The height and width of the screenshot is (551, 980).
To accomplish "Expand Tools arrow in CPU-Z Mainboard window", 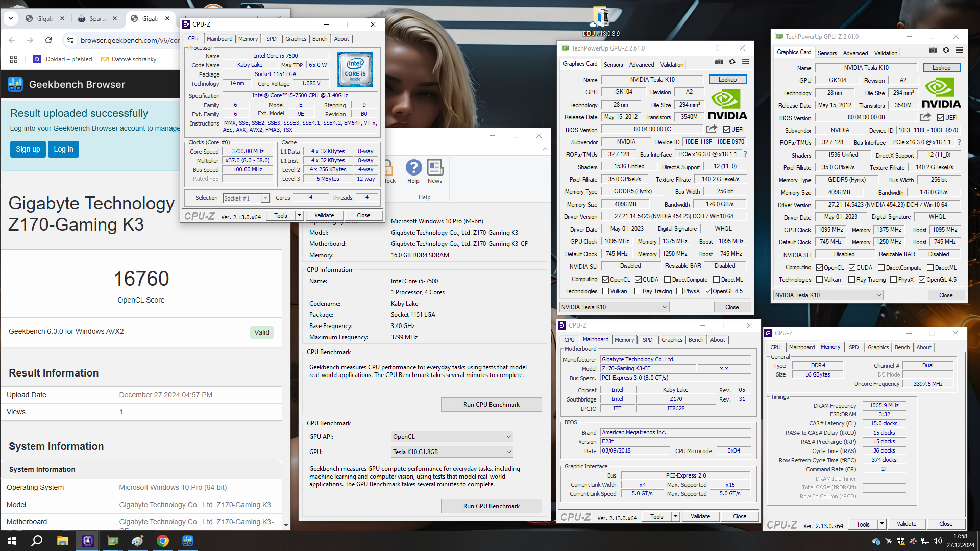I will coord(676,516).
